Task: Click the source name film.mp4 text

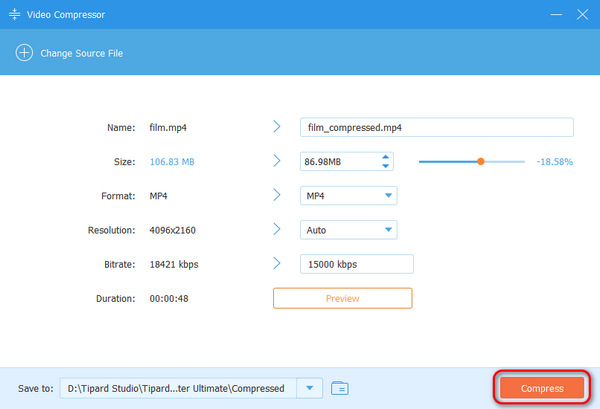Action: coord(168,128)
